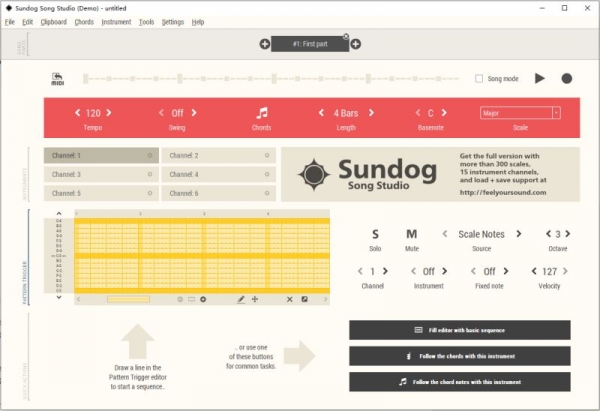Toggle Solo for the current channel
Screen dimensions: 600x411
pyautogui.click(x=375, y=234)
